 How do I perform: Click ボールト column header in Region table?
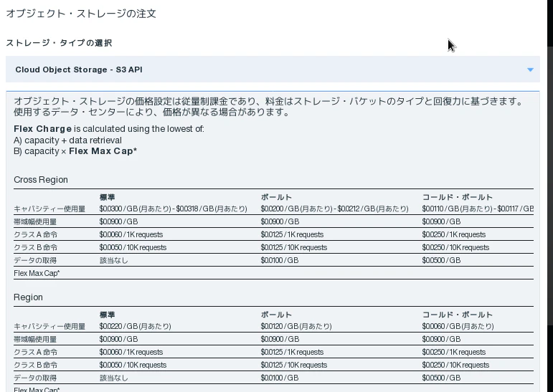[x=276, y=315]
